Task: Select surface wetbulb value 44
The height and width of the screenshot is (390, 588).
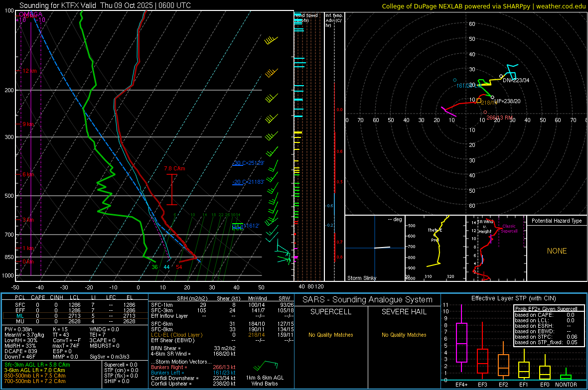Action: [166, 267]
